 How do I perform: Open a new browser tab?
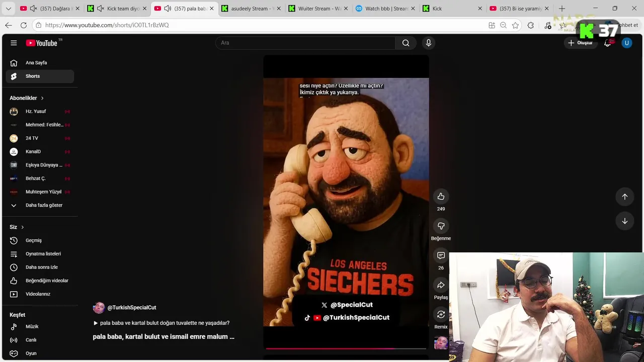pos(562,9)
